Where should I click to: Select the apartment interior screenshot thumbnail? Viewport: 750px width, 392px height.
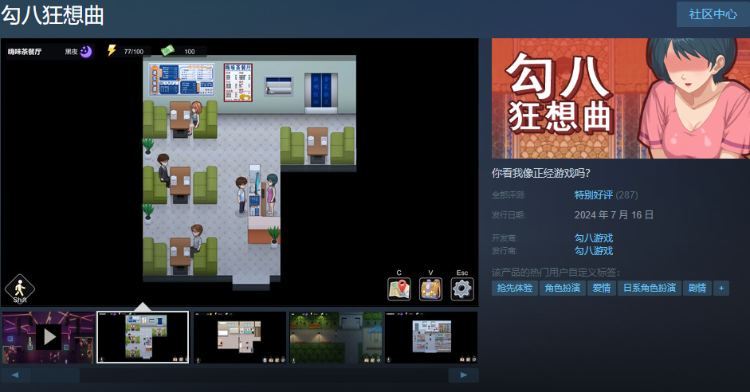click(240, 338)
